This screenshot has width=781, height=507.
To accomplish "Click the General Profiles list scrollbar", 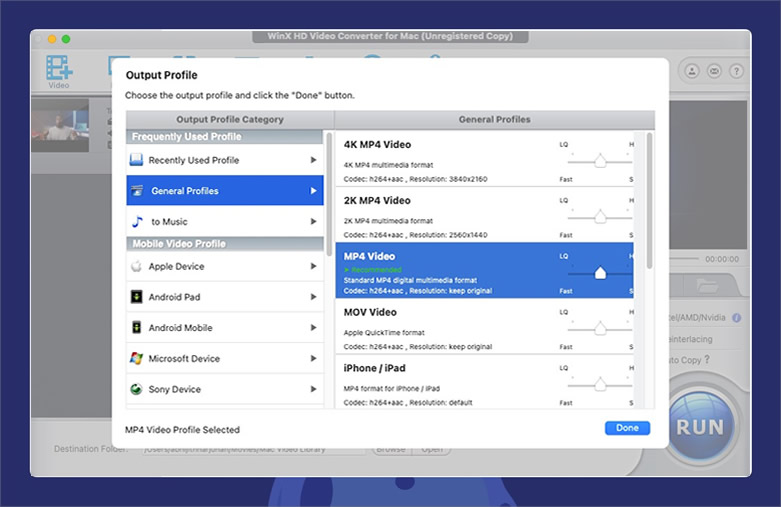I will [649, 201].
